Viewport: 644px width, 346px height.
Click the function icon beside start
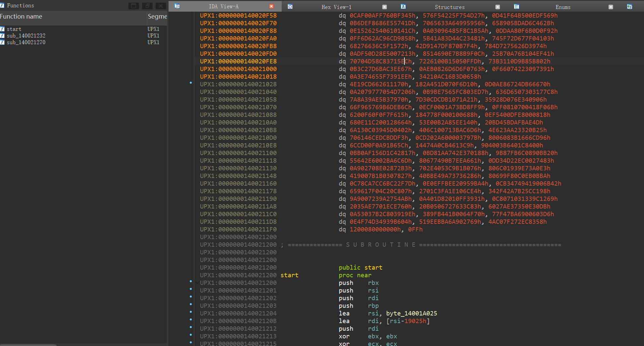(x=2, y=29)
